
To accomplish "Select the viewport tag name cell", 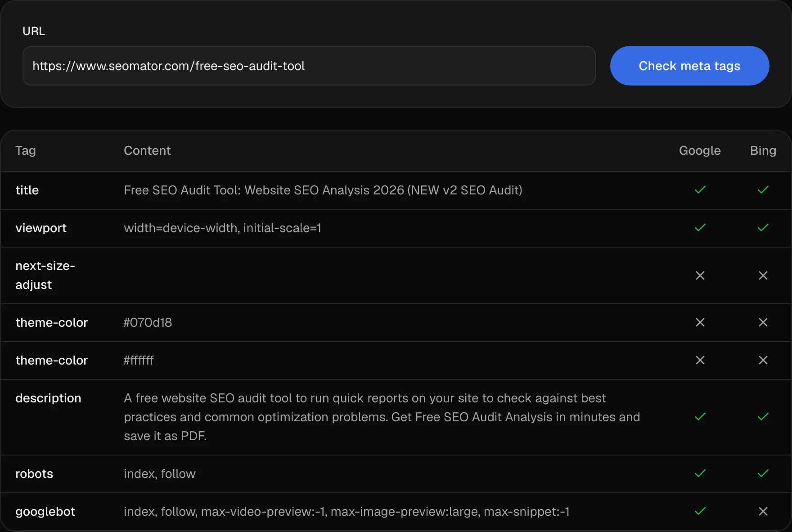I will 41,228.
